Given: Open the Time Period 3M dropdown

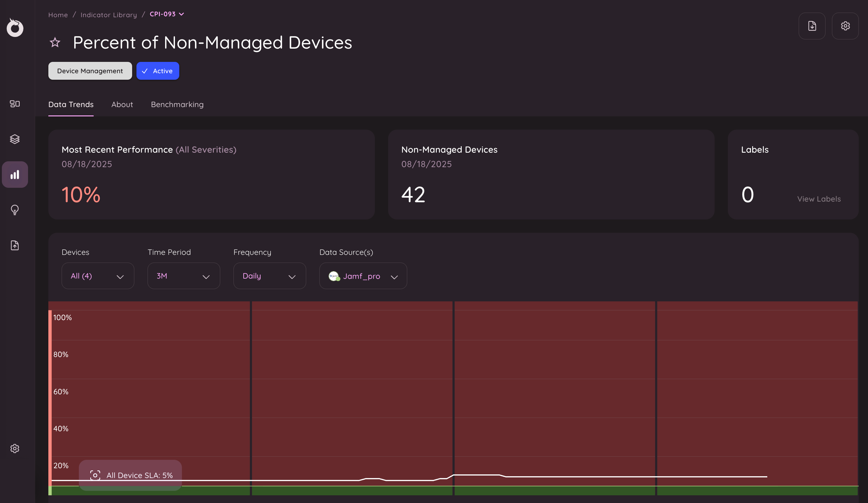Looking at the screenshot, I should tap(183, 276).
